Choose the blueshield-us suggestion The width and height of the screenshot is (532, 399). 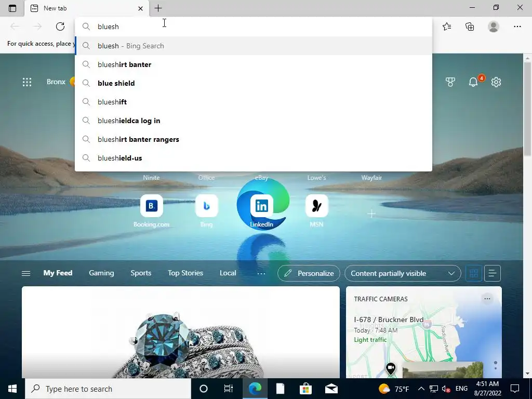point(254,158)
